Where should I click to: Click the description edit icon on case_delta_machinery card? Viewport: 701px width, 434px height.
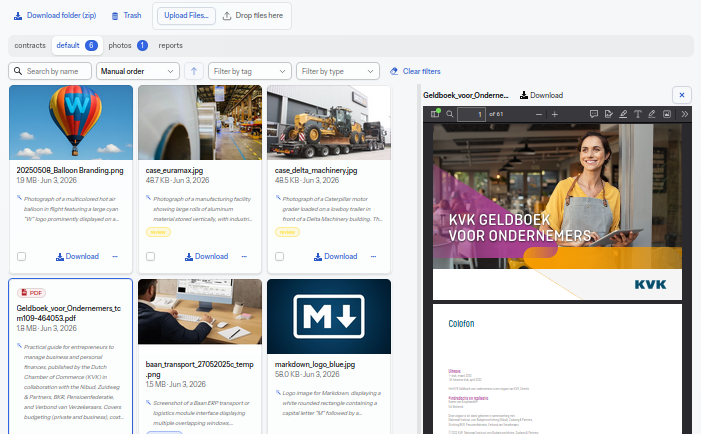point(278,198)
